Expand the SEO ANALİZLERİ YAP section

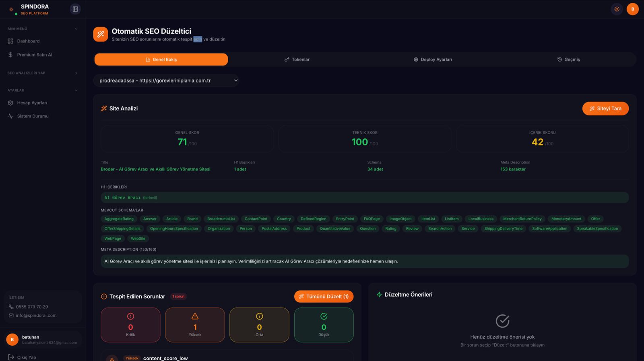click(x=76, y=73)
